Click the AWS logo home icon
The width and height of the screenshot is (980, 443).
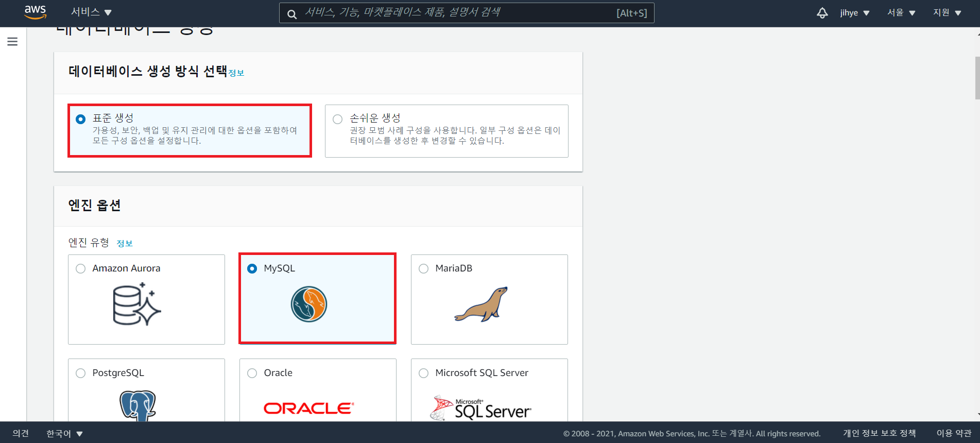pyautogui.click(x=36, y=12)
